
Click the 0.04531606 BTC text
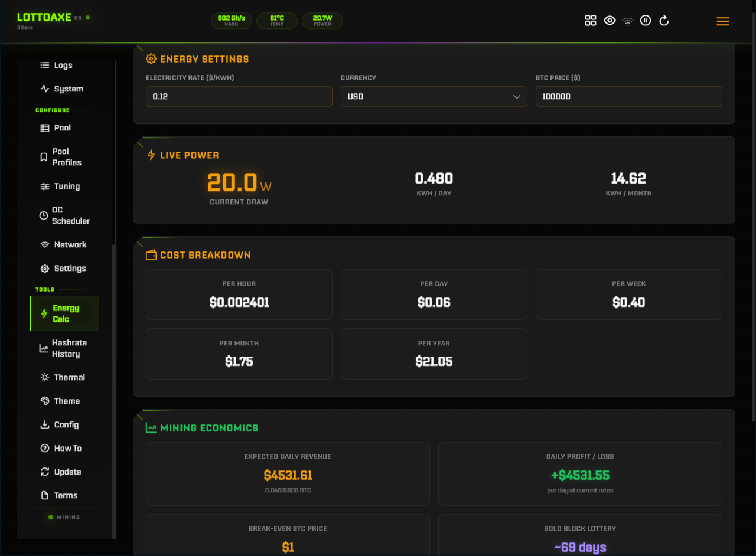click(288, 490)
